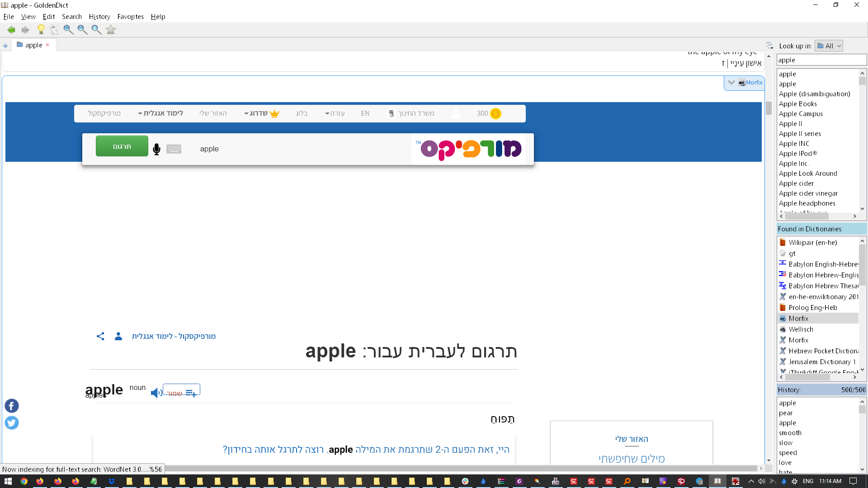Play the apple pronunciation speaker
Viewport: 868px width, 488px height.
pyautogui.click(x=156, y=393)
